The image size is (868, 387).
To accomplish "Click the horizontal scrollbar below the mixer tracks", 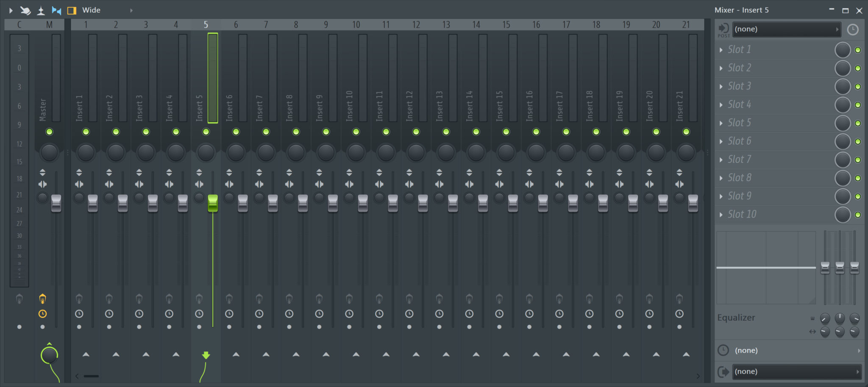I will [x=90, y=376].
